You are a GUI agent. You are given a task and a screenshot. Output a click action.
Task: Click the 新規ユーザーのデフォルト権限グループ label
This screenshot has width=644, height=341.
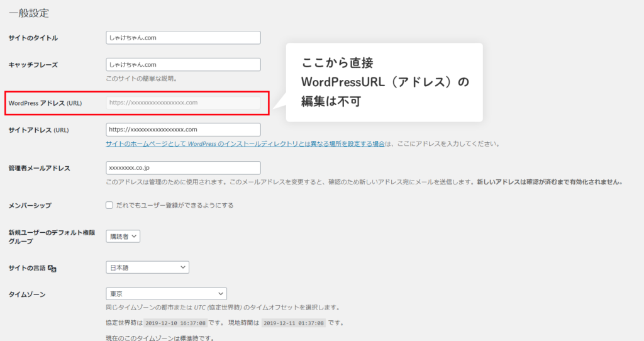[x=52, y=237]
